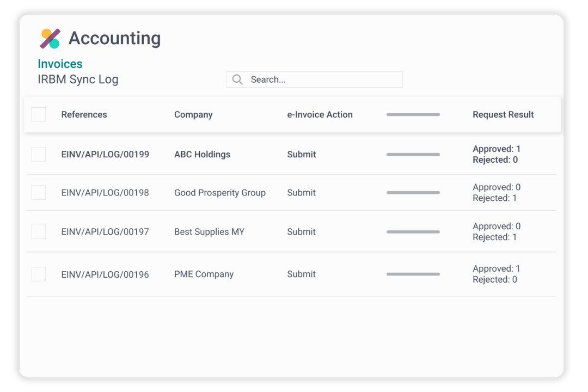This screenshot has width=588, height=392.
Task: Click the Accounting app logo icon
Action: click(x=50, y=38)
